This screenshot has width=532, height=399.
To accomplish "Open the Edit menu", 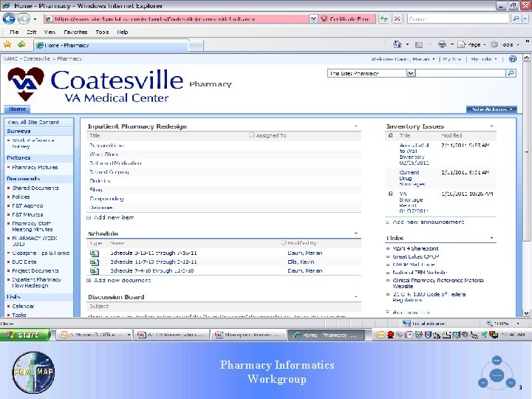I will pyautogui.click(x=32, y=32).
